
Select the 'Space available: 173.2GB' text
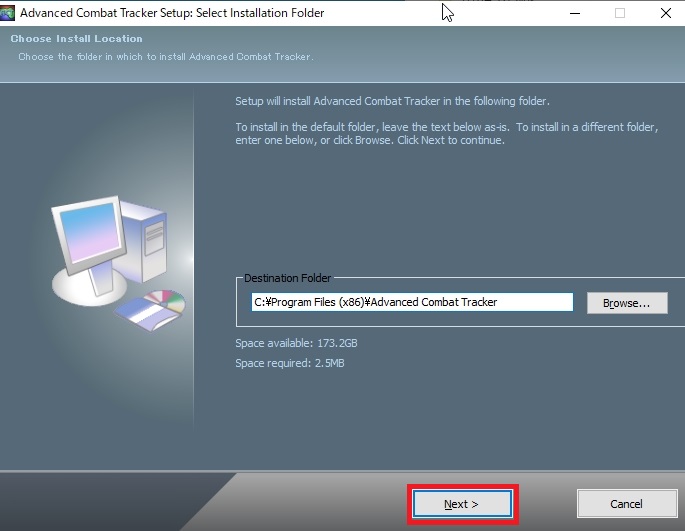pyautogui.click(x=296, y=343)
